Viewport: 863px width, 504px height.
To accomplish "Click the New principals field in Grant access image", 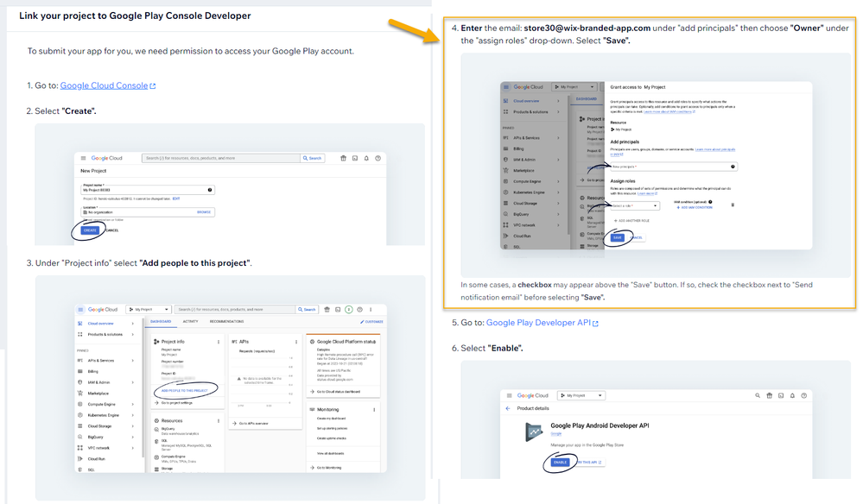I will click(674, 167).
